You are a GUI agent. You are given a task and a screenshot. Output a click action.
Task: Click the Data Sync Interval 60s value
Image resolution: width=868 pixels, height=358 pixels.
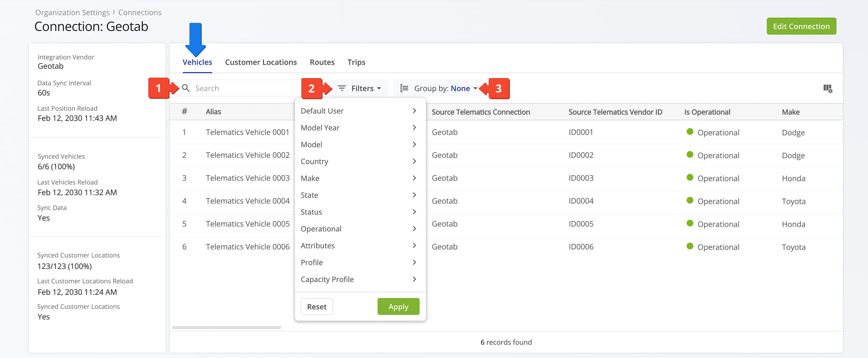[44, 92]
